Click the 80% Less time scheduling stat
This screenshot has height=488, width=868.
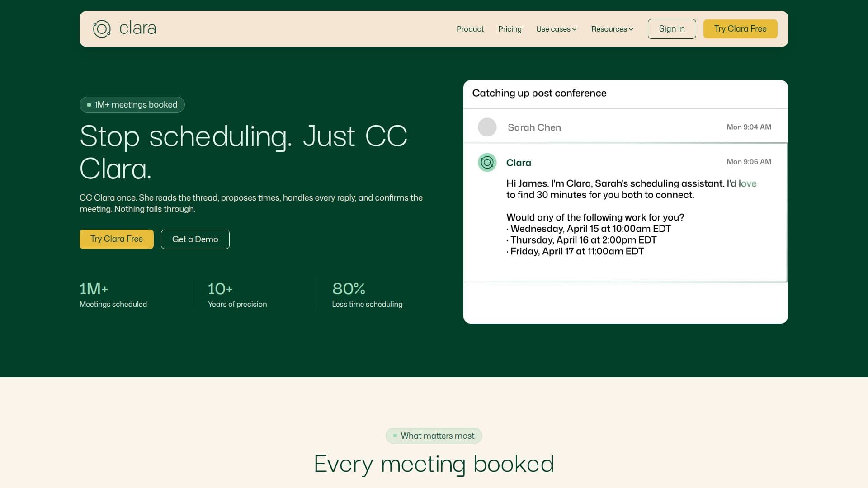coord(367,295)
